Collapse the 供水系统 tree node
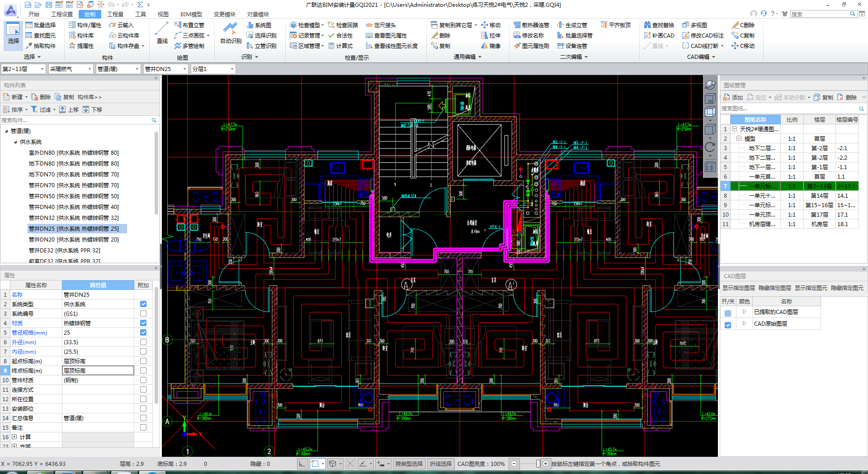The height and width of the screenshot is (474, 868). click(15, 142)
